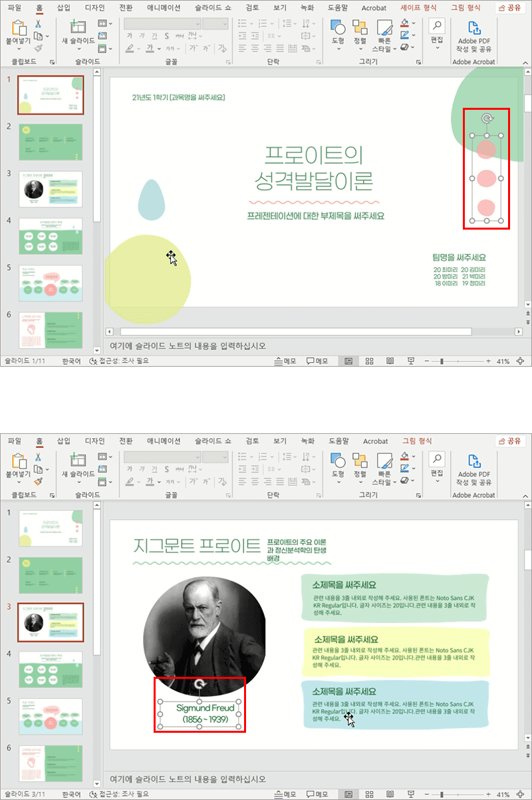Viewport: 532px width, 800px height.
Task: Open Picture Format tab in bottom window
Action: tap(417, 441)
